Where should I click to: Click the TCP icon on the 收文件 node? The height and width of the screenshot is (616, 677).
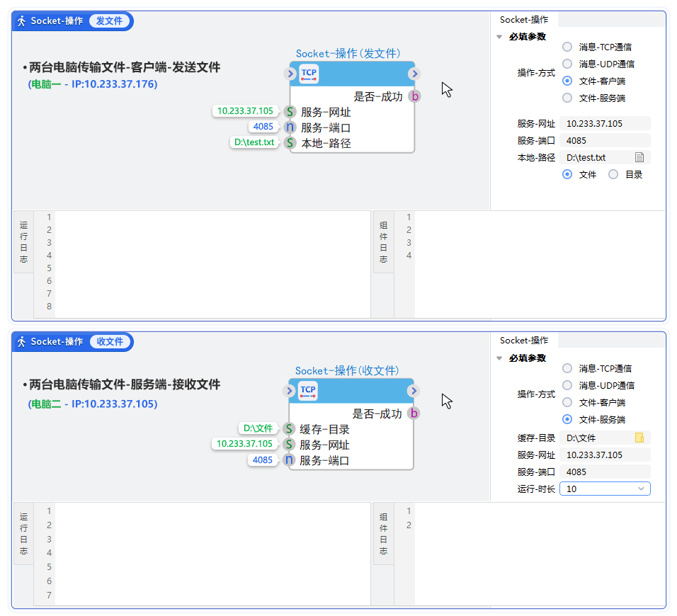point(308,391)
